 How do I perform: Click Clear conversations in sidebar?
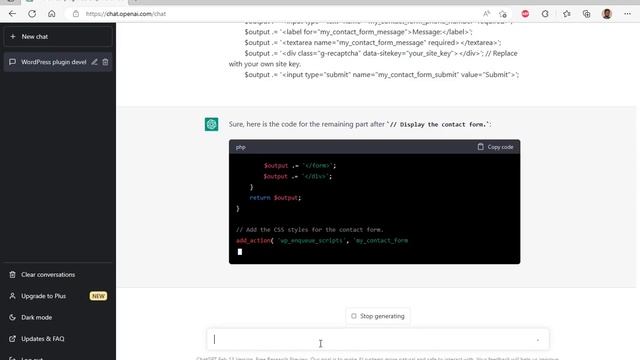[x=58, y=275]
